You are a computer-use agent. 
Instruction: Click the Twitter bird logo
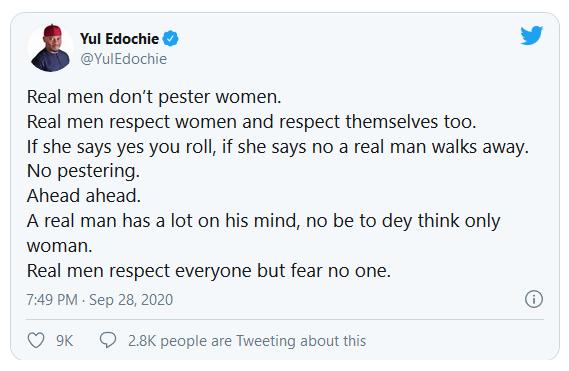tap(532, 36)
